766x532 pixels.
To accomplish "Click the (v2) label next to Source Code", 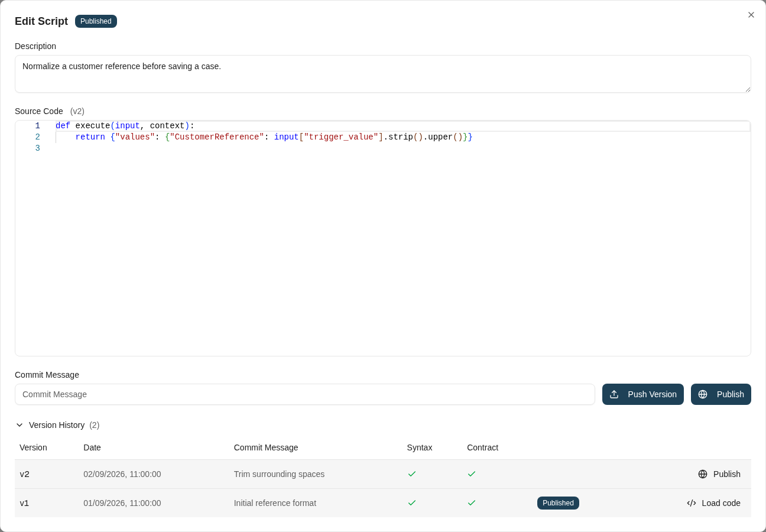I will [x=77, y=111].
